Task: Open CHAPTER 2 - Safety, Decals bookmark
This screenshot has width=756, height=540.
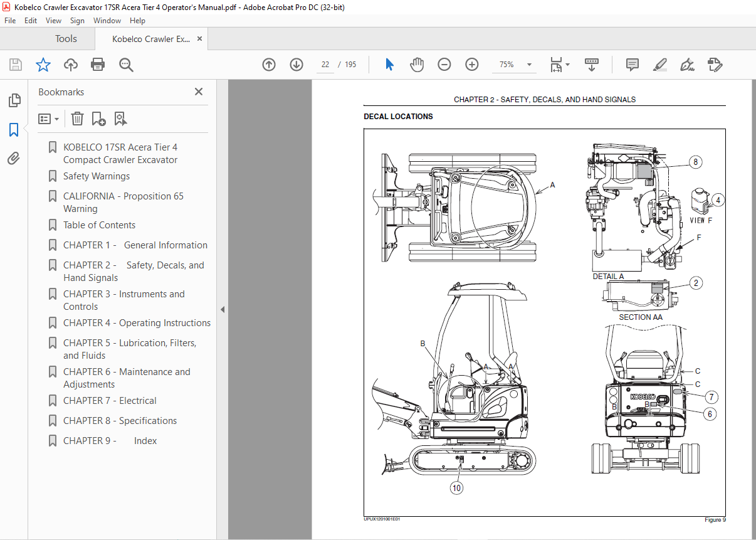Action: [134, 271]
